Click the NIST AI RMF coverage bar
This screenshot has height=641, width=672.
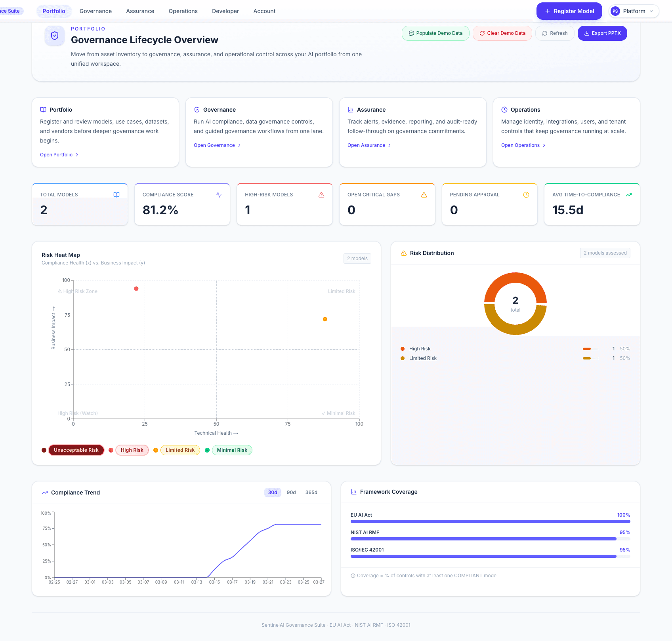491,539
